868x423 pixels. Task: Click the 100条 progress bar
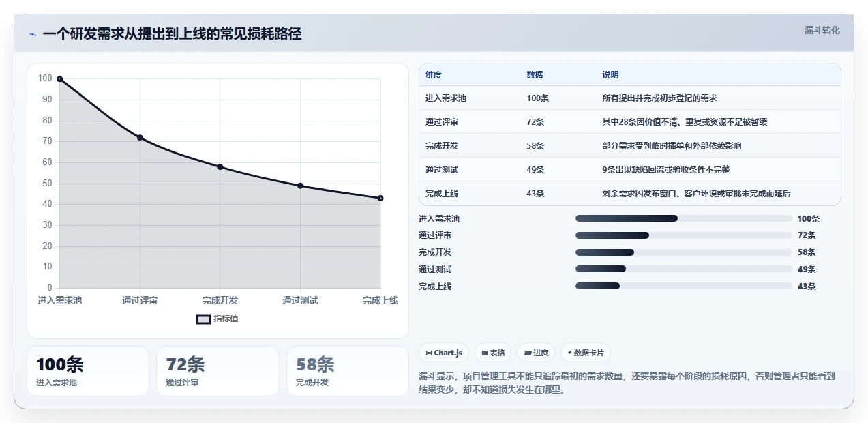(684, 218)
